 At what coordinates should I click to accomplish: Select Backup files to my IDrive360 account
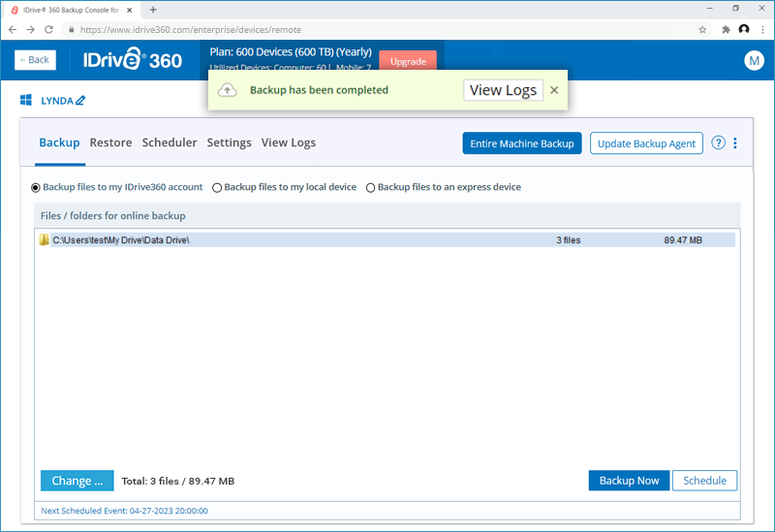(36, 187)
